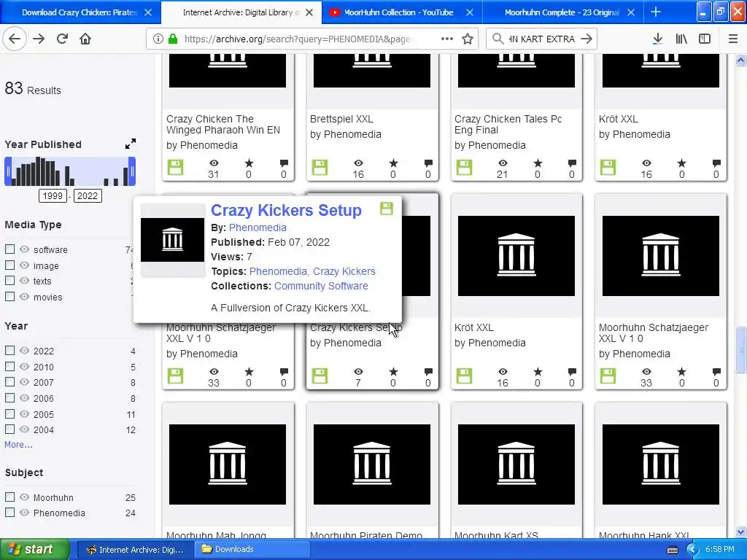
Task: Click floppy icon on the Brettspiel XXL card
Action: click(x=320, y=168)
